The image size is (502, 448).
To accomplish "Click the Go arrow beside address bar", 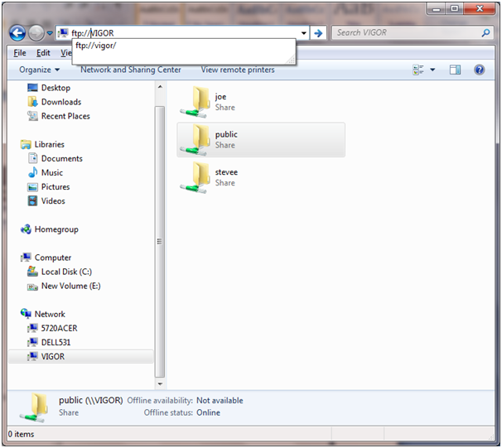I will [x=318, y=33].
